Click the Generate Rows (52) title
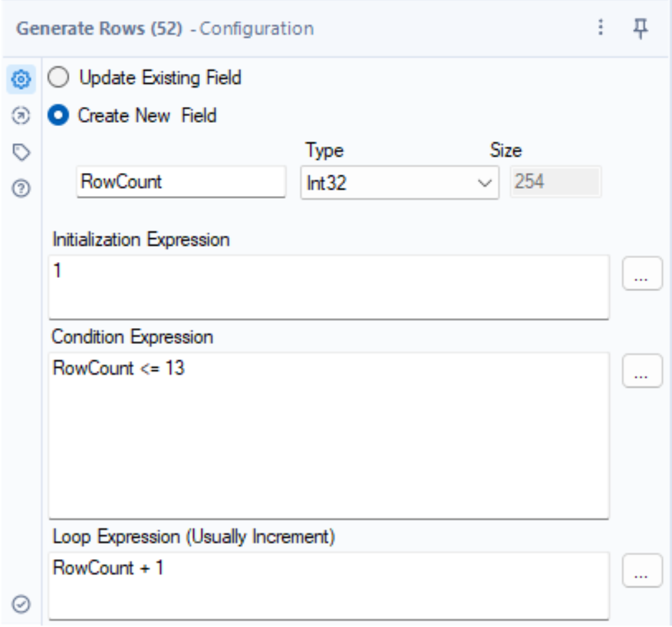 coord(99,29)
